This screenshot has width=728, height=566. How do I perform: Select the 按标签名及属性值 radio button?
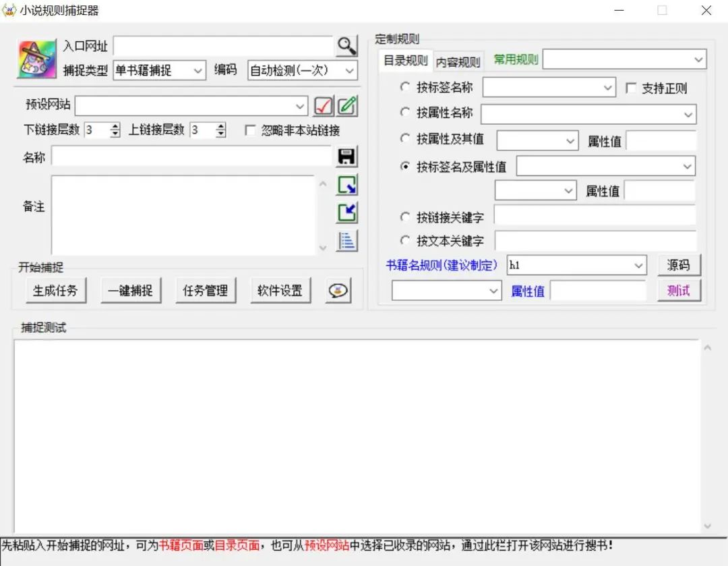click(405, 167)
